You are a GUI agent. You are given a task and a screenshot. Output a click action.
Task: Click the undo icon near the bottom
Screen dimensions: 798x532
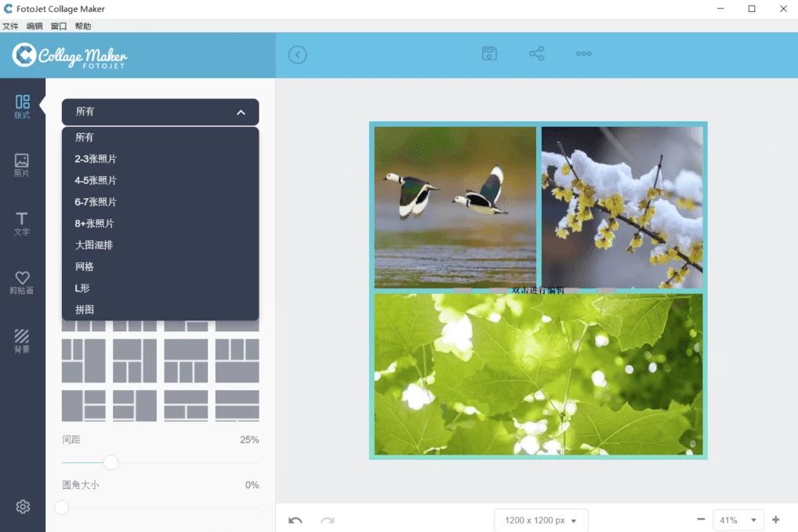(296, 519)
